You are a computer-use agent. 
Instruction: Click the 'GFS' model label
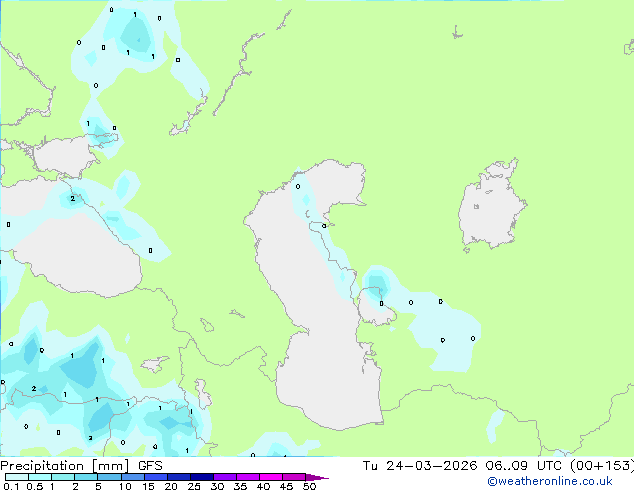pos(150,466)
